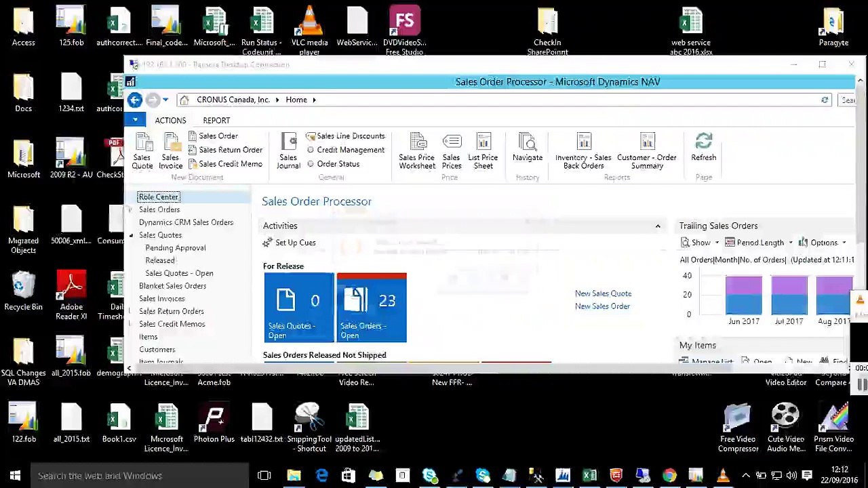This screenshot has width=868, height=488.
Task: Open Sales Credit Memos in the navigation pane
Action: coord(172,324)
